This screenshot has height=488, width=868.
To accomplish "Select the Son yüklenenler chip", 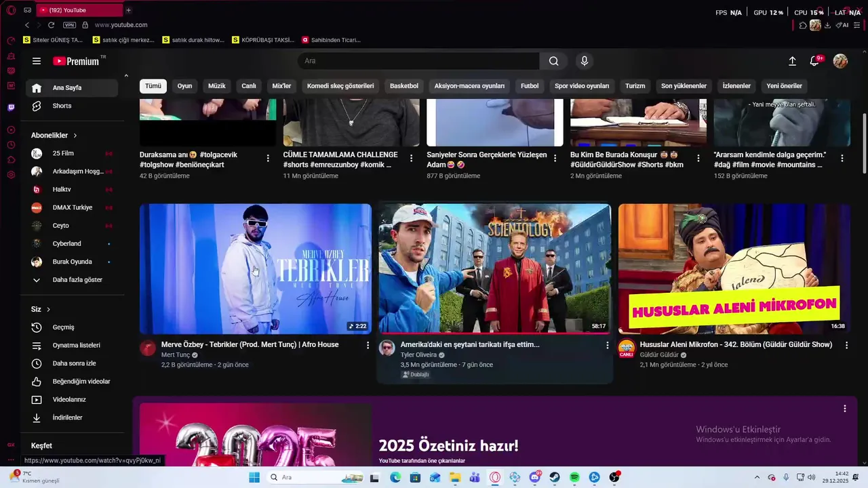I will point(684,86).
